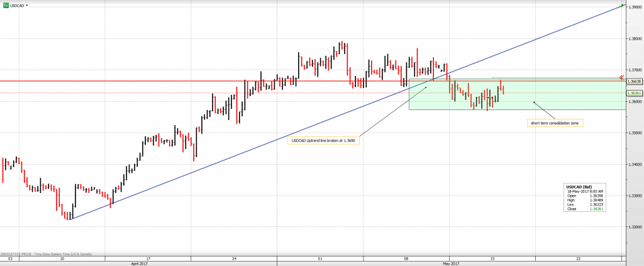Image resolution: width=644 pixels, height=266 pixels.
Task: Click the green FX instrument icon
Action: coord(5,4)
